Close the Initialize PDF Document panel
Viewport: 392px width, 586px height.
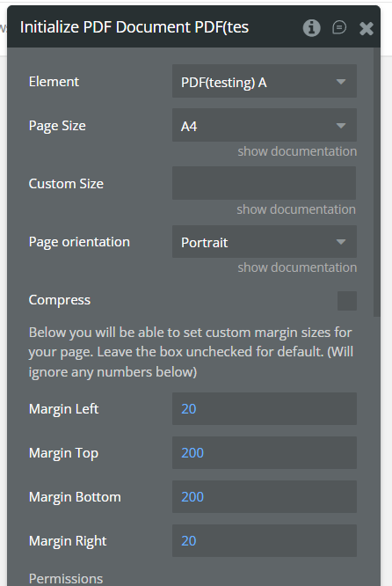click(x=367, y=28)
